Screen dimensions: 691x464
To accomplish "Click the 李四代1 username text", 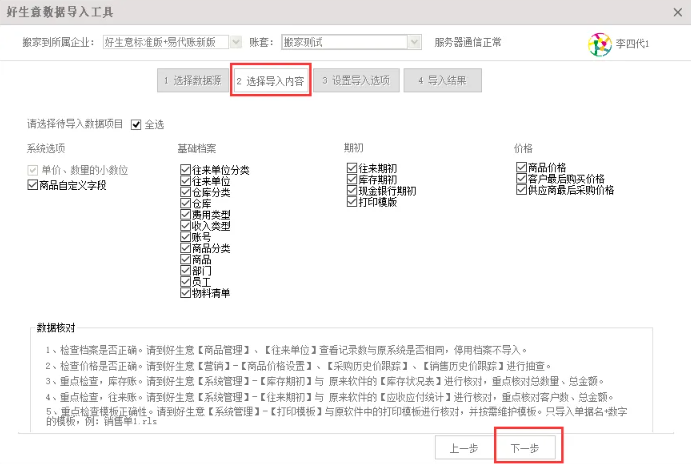I will click(632, 44).
